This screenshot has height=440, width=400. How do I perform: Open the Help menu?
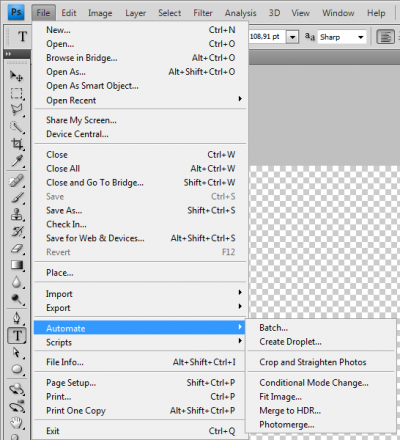pos(376,13)
